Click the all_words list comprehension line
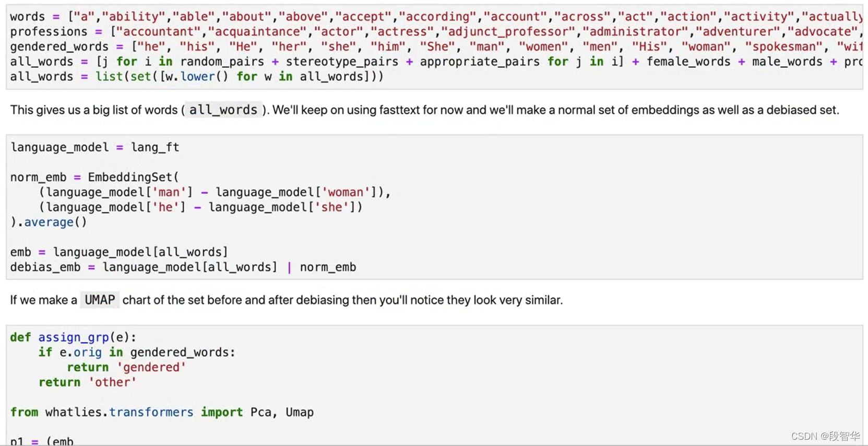The width and height of the screenshot is (868, 446). pos(436,62)
